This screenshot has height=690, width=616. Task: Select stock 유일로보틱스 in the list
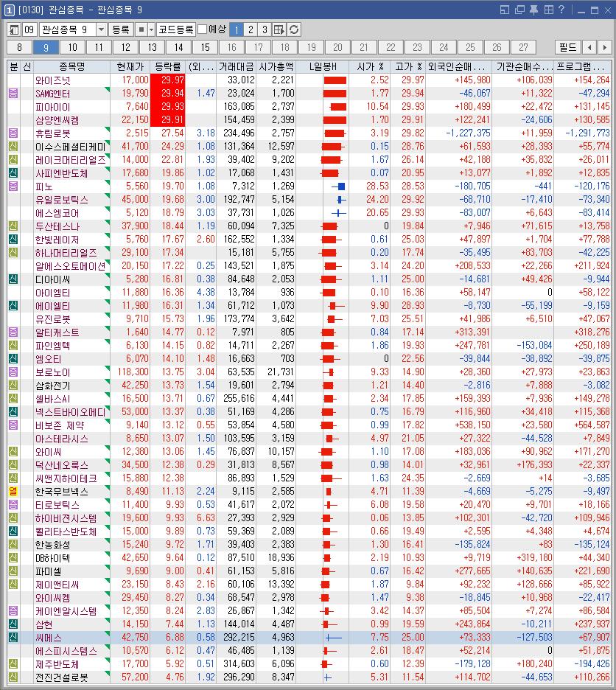62,199
